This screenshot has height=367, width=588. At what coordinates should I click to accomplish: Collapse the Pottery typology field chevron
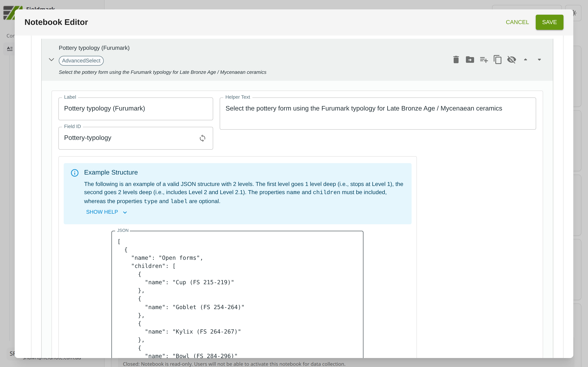click(x=51, y=60)
